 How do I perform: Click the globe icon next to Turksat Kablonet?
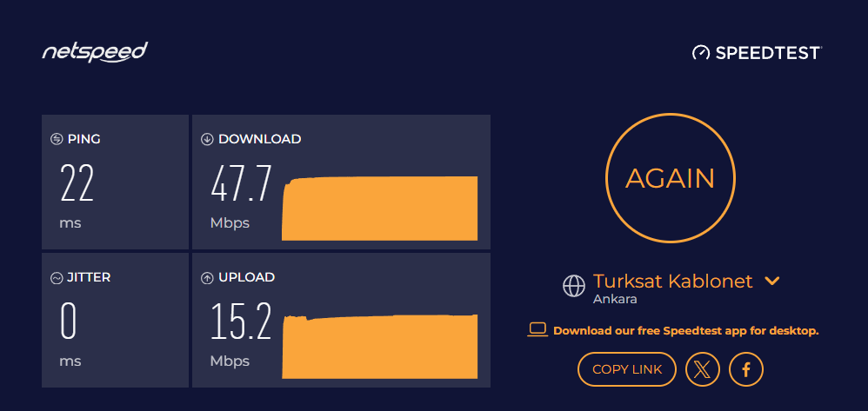(573, 286)
